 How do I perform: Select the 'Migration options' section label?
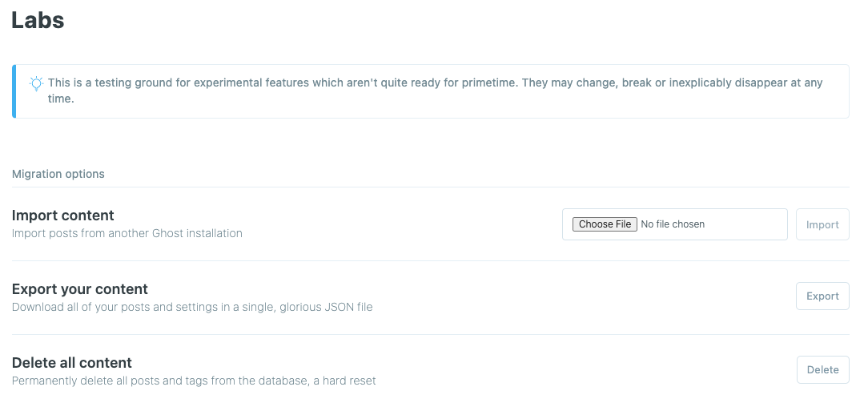pyautogui.click(x=58, y=174)
